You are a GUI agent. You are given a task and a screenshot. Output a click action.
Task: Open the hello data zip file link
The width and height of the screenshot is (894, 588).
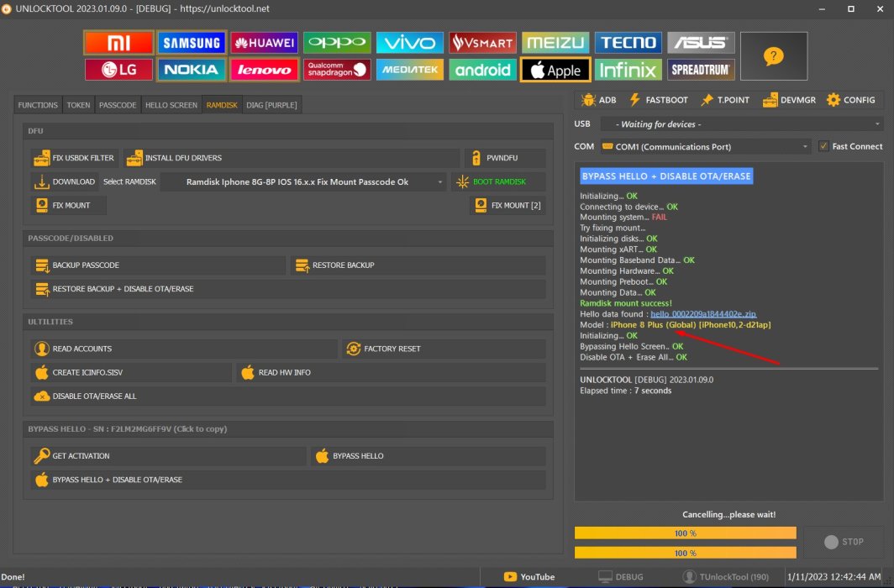(703, 314)
